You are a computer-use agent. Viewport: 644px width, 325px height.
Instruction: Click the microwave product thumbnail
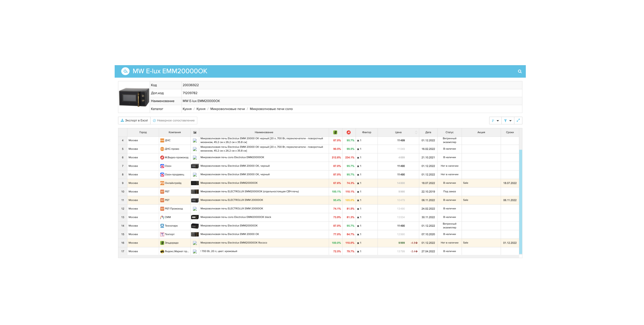[134, 97]
